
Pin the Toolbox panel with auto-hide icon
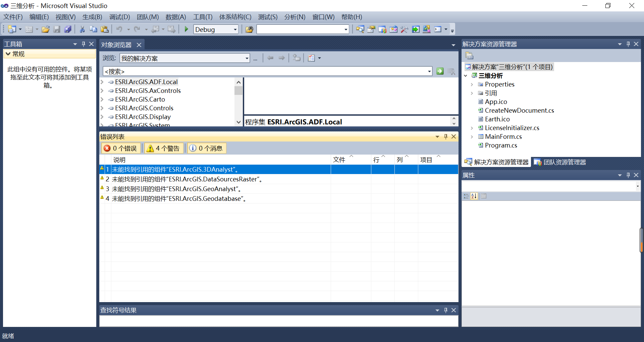tap(84, 44)
